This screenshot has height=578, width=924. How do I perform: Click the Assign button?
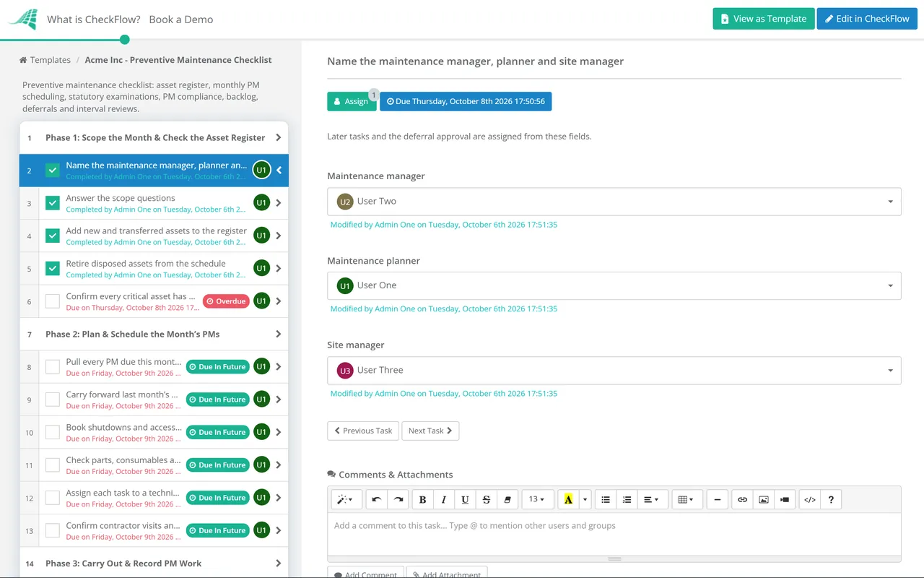352,101
